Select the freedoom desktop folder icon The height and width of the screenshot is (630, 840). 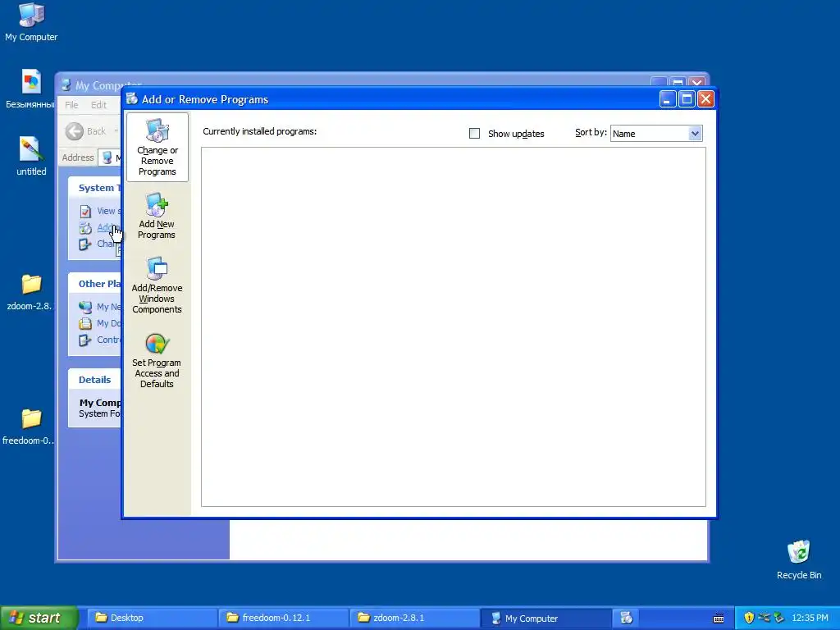click(30, 427)
